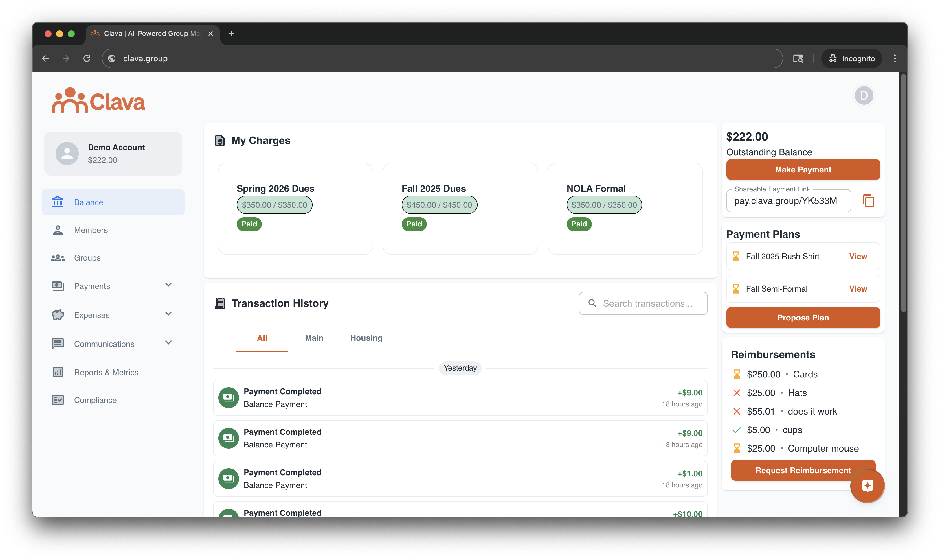Select the All transactions tab

[262, 338]
